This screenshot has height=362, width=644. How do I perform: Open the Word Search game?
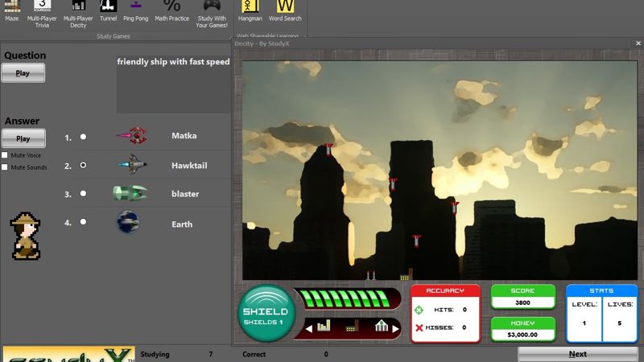point(285,11)
